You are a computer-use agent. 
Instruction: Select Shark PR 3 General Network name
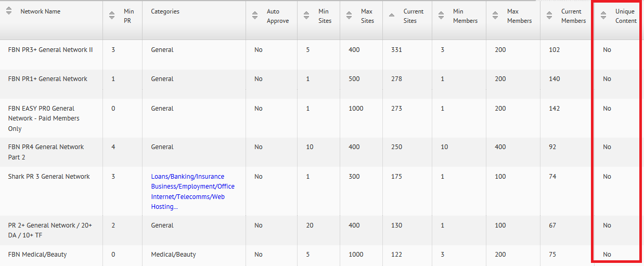click(49, 177)
